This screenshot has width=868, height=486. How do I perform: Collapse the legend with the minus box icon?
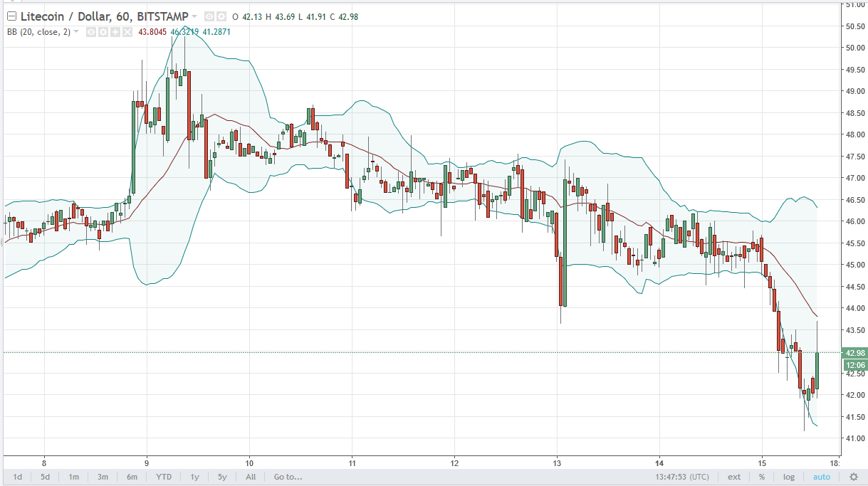click(11, 16)
